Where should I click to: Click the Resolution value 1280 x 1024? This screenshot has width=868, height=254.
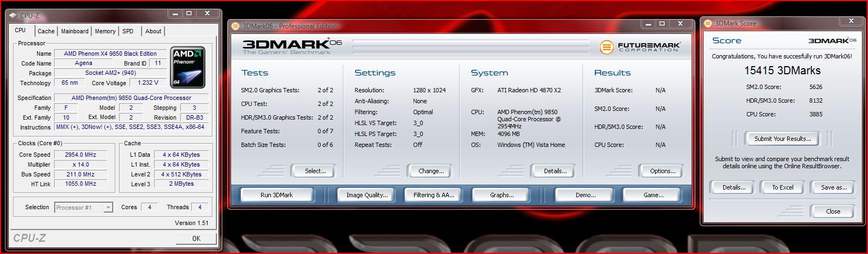pyautogui.click(x=429, y=90)
